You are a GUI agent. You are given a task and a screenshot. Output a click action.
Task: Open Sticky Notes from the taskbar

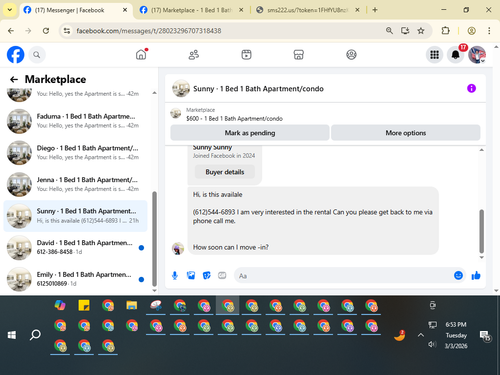(x=84, y=305)
